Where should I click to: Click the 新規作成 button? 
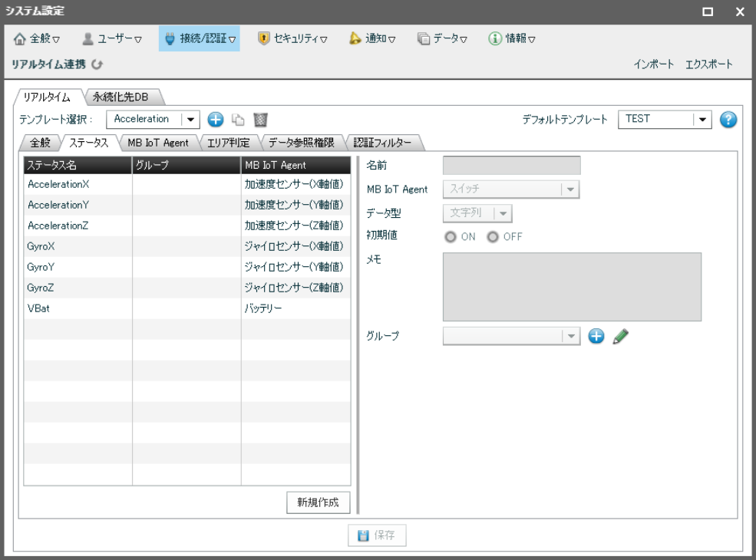click(318, 502)
